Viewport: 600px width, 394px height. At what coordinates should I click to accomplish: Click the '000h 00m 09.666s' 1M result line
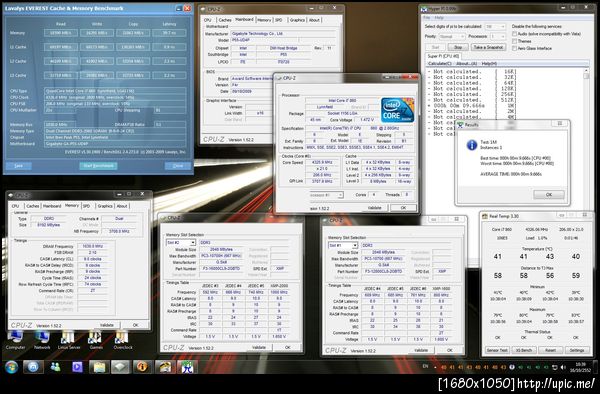point(471,105)
